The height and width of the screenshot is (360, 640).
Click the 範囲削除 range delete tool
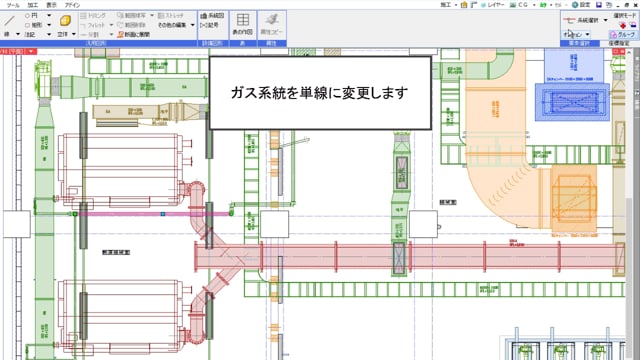tap(131, 25)
